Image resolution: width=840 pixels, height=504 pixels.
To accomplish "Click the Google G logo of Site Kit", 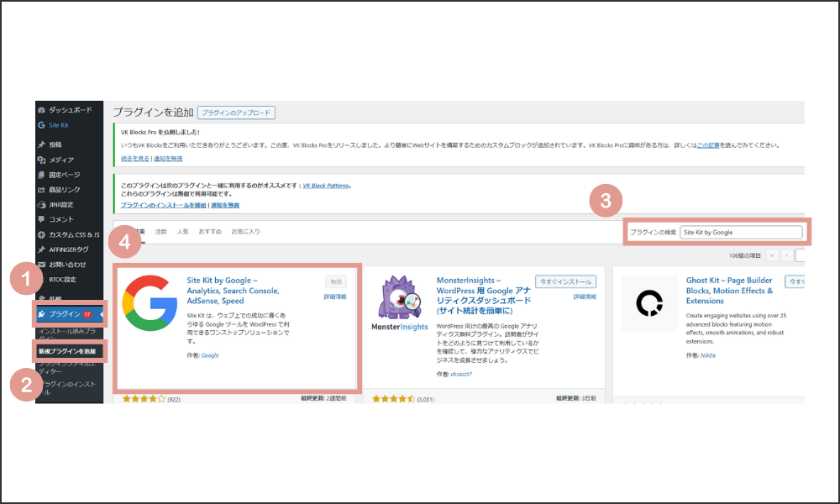I will (x=150, y=303).
